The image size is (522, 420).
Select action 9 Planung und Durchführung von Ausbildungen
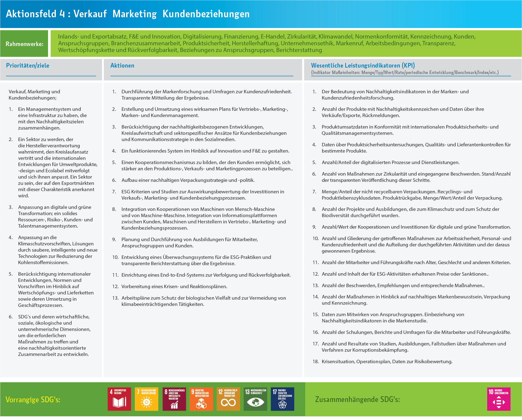click(185, 243)
